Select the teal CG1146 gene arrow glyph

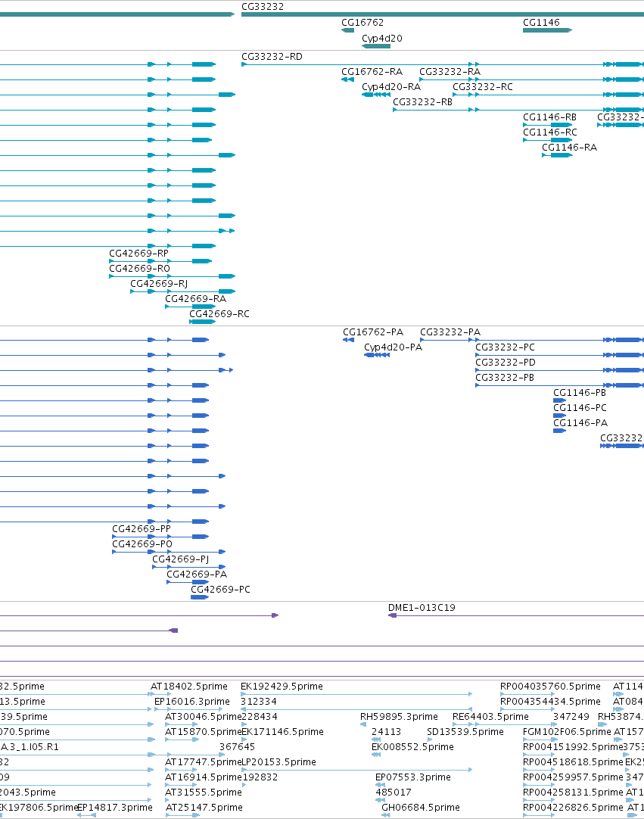tap(547, 30)
